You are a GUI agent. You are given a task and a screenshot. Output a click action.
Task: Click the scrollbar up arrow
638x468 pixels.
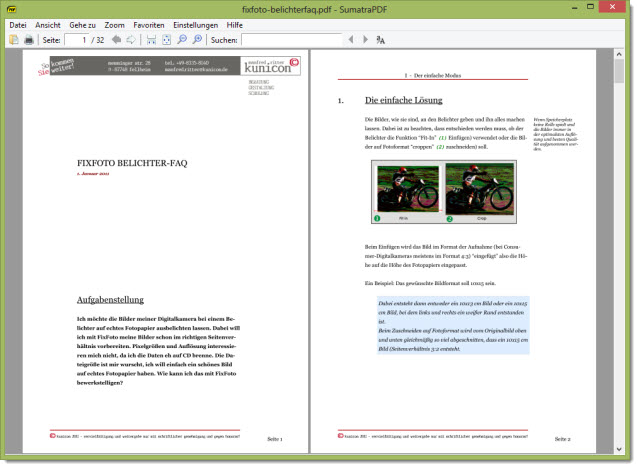click(619, 54)
